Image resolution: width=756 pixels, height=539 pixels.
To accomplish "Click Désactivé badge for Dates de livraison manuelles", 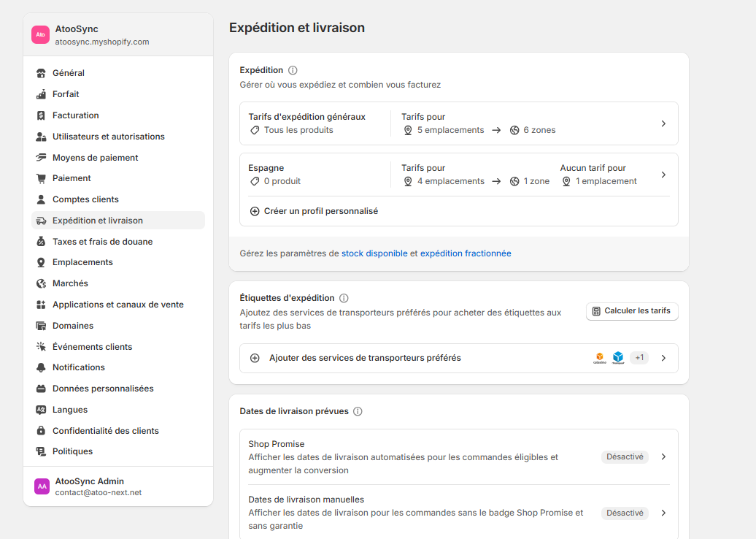I will point(625,513).
